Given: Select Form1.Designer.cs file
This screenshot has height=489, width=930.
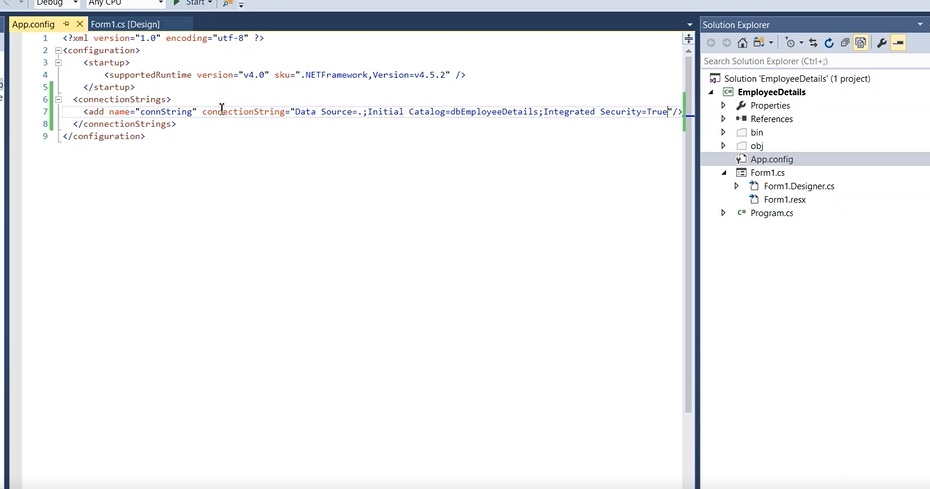Looking at the screenshot, I should 799,186.
